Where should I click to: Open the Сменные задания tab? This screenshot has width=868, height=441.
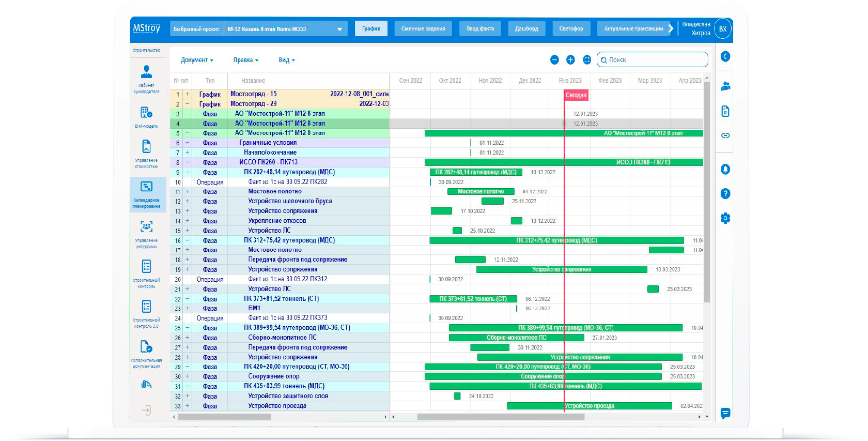point(423,28)
